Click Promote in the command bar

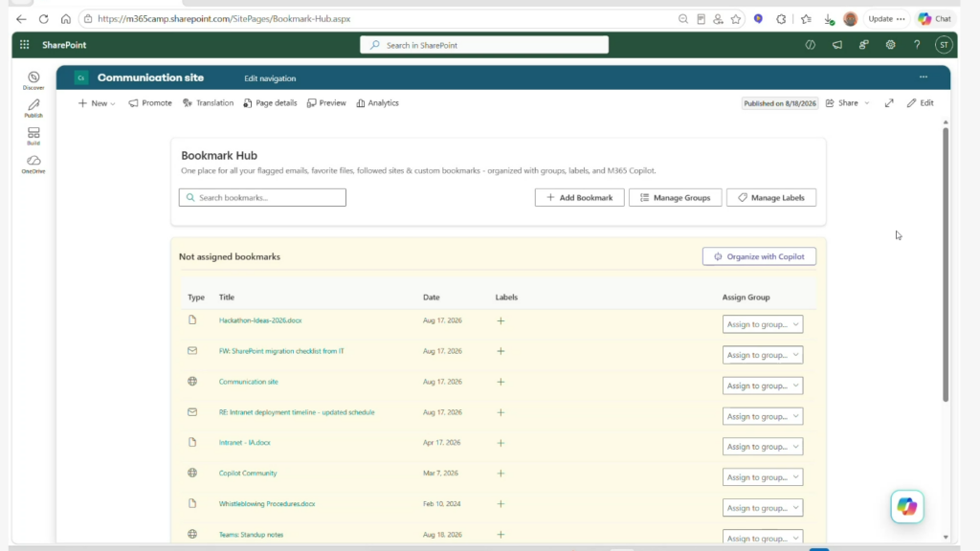tap(150, 103)
